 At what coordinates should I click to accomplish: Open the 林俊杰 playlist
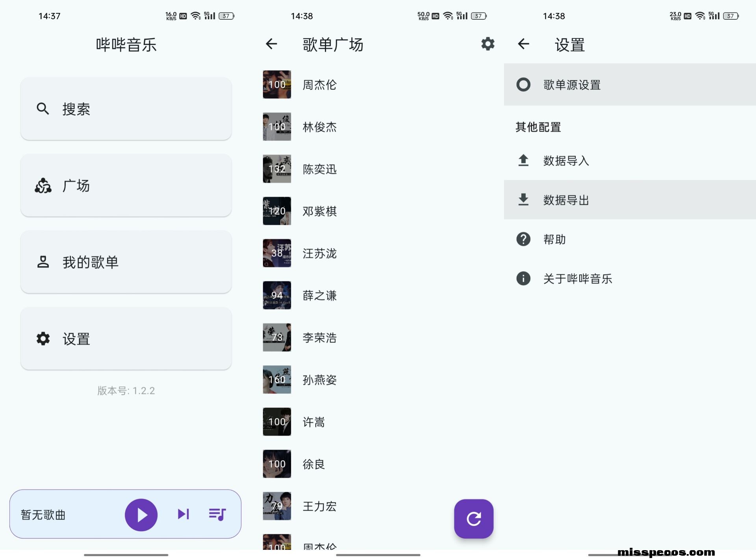pyautogui.click(x=378, y=127)
